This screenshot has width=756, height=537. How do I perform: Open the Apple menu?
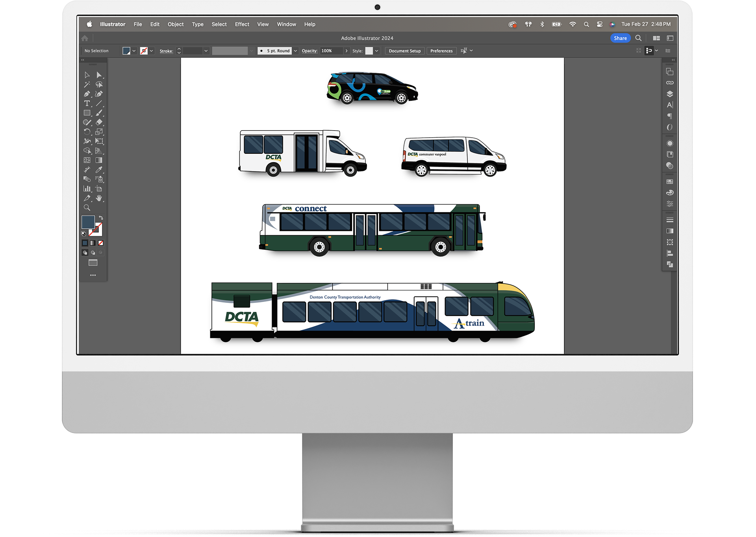(89, 24)
